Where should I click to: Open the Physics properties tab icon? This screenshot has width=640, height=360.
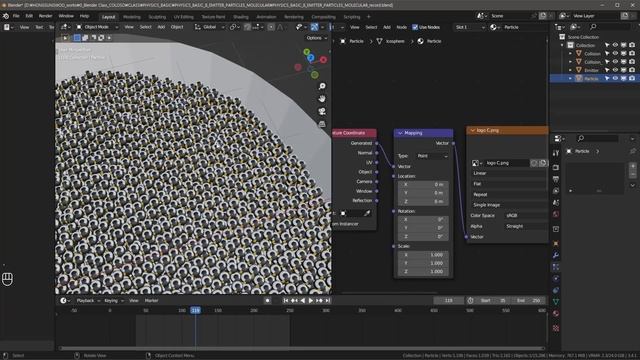click(x=556, y=279)
